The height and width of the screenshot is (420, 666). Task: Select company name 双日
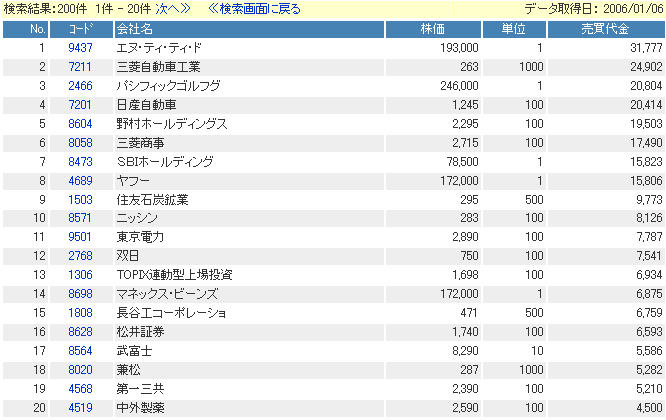[x=128, y=256]
